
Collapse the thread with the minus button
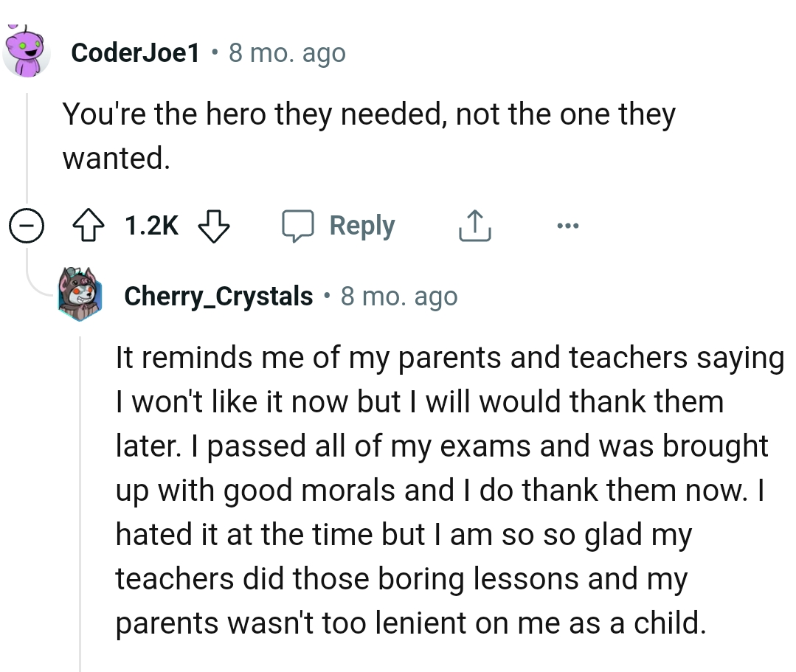[x=27, y=226]
